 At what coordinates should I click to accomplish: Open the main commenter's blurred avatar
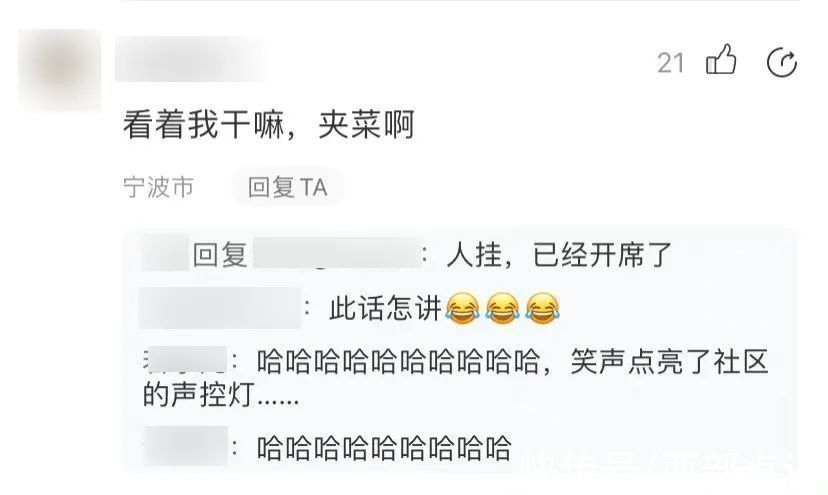coord(59,70)
